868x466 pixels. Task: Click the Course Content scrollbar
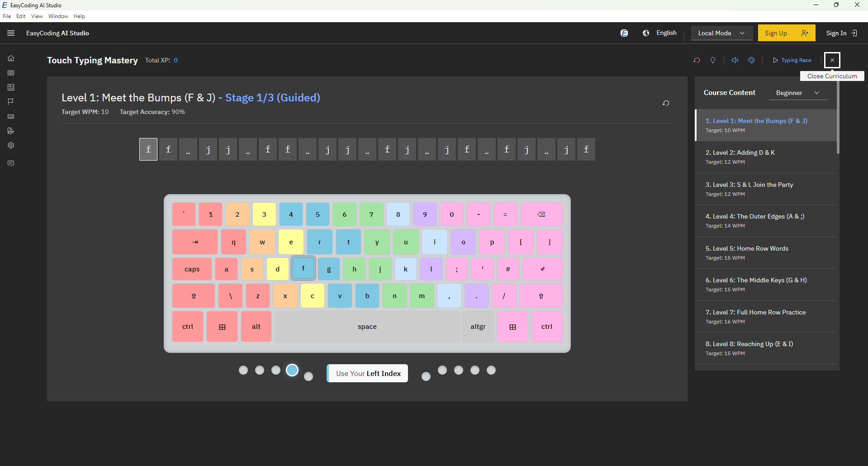pos(838,119)
